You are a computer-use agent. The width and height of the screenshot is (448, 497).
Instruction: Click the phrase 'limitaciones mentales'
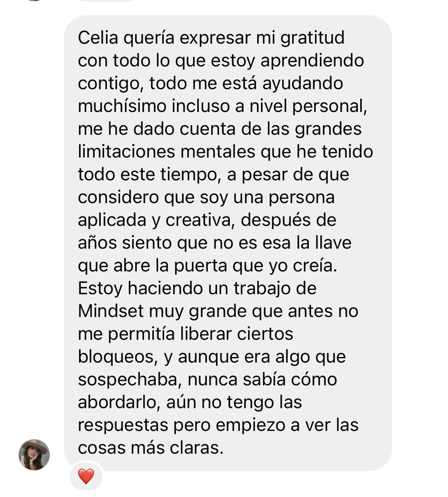[x=166, y=152]
